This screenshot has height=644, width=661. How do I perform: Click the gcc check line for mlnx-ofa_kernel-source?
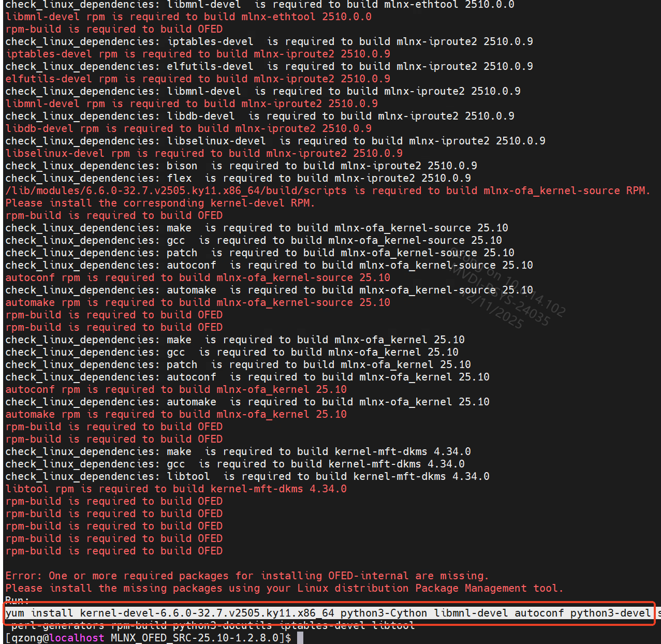point(254,240)
